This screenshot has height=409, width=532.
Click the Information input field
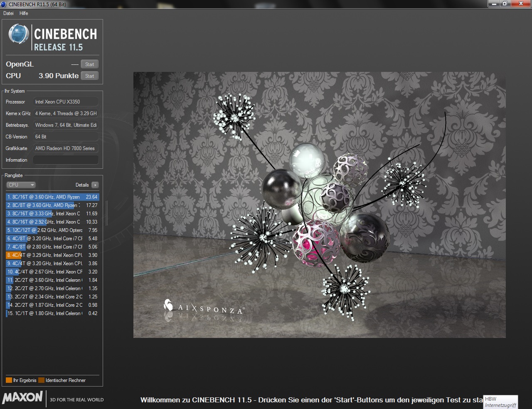coord(66,160)
